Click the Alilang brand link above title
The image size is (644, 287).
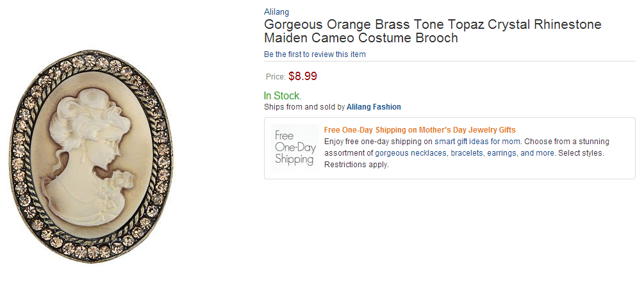[x=275, y=12]
